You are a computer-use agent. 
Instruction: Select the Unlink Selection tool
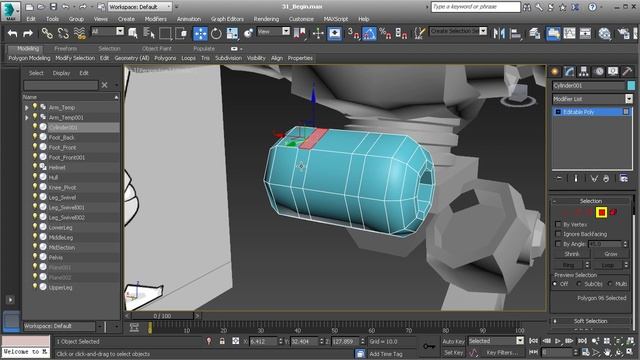coord(63,33)
